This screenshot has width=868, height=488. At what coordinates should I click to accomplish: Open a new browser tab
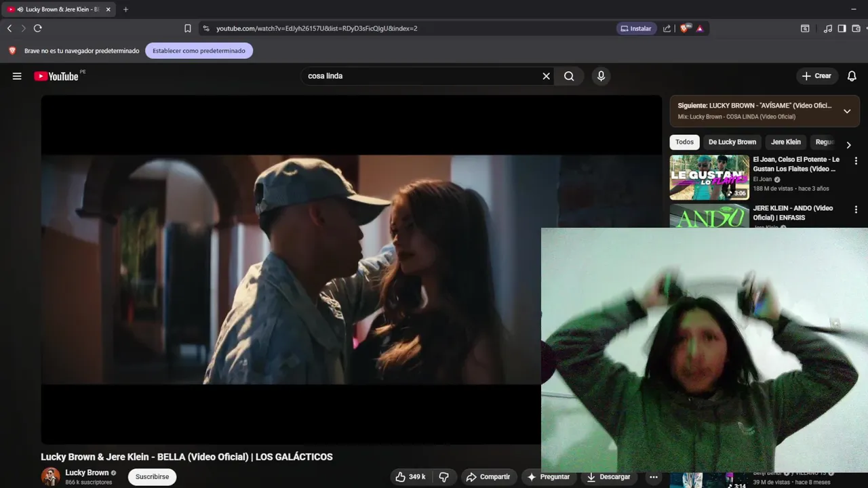125,9
